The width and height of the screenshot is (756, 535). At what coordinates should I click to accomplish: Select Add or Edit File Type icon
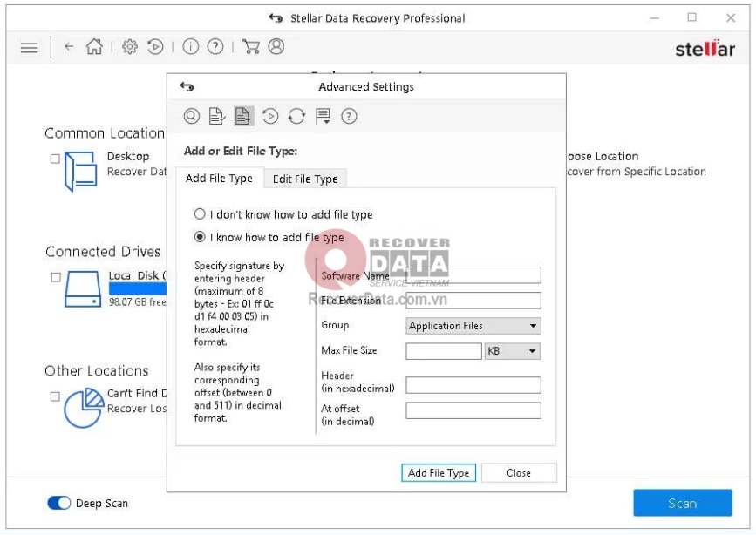pyautogui.click(x=243, y=116)
